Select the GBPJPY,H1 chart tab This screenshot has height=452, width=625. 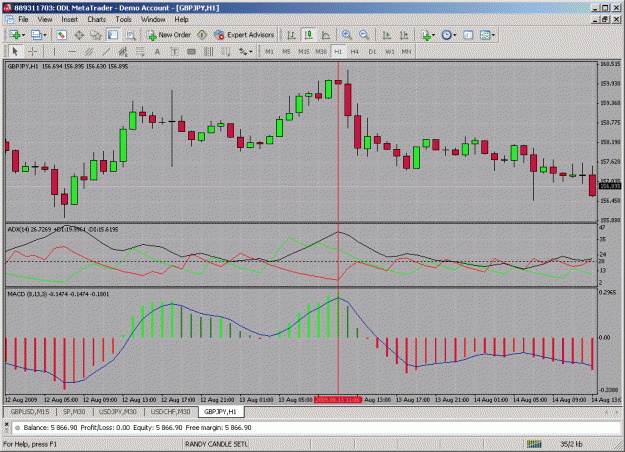click(220, 412)
